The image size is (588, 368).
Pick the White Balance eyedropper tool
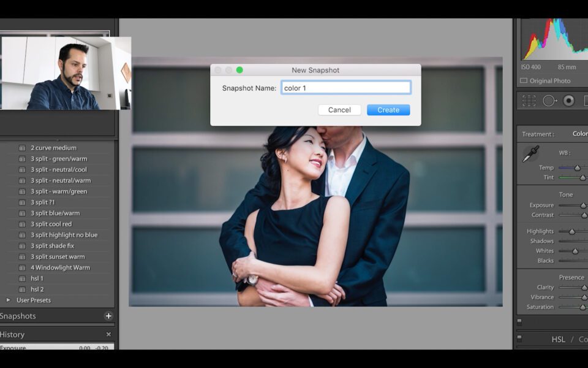(530, 154)
